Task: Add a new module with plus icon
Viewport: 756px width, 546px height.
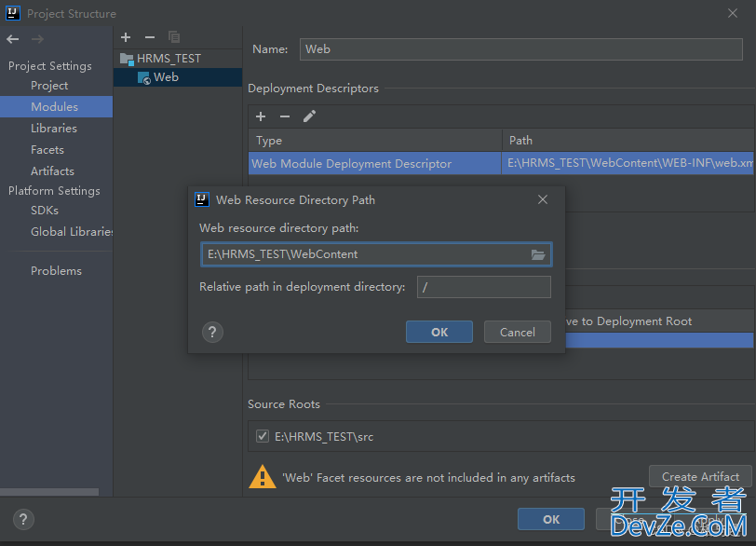Action: point(126,37)
